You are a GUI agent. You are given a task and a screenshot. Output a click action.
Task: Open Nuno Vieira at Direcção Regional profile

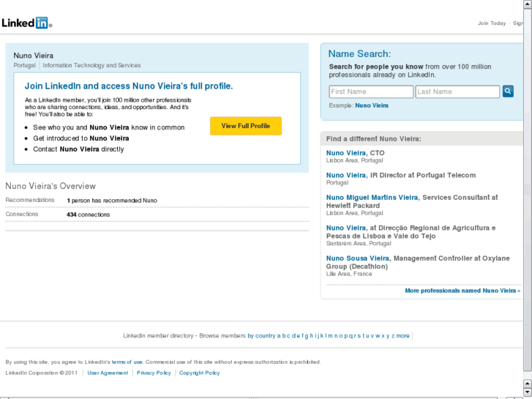click(345, 228)
